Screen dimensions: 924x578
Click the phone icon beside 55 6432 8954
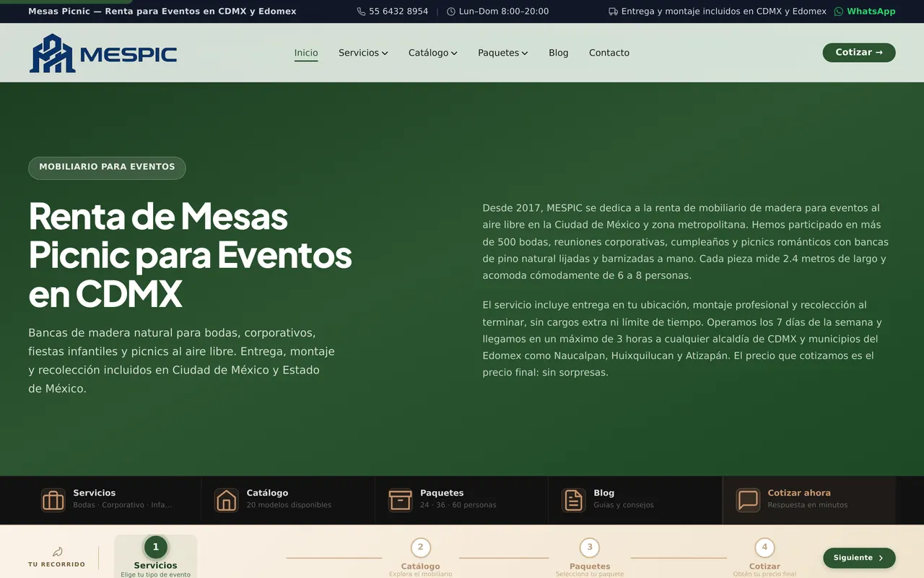361,12
